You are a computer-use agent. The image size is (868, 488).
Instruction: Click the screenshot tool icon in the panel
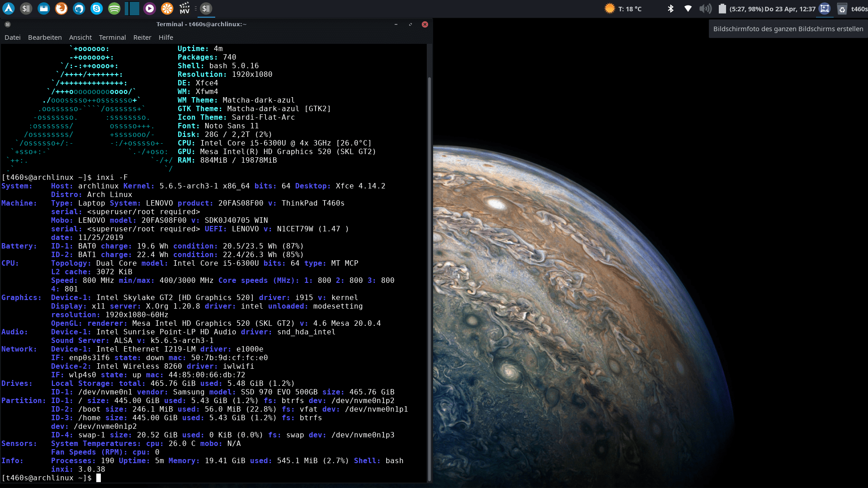pos(825,9)
